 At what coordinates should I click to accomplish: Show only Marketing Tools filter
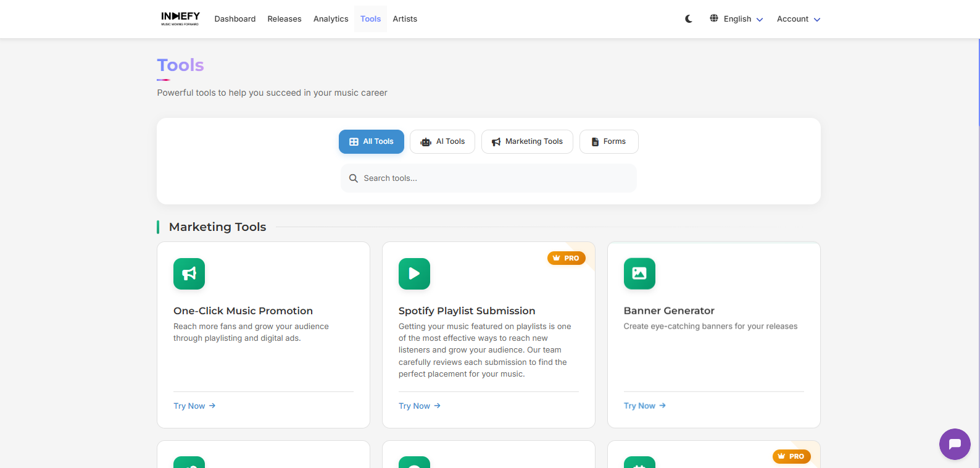[527, 141]
